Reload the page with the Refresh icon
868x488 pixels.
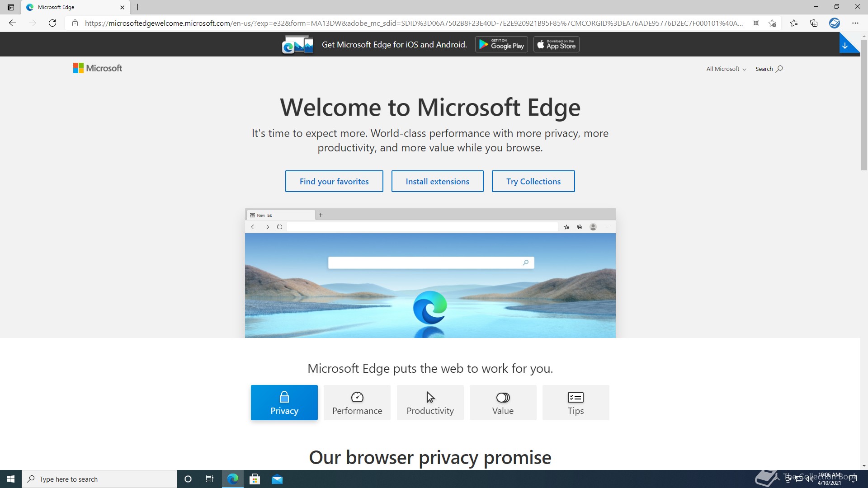point(52,23)
